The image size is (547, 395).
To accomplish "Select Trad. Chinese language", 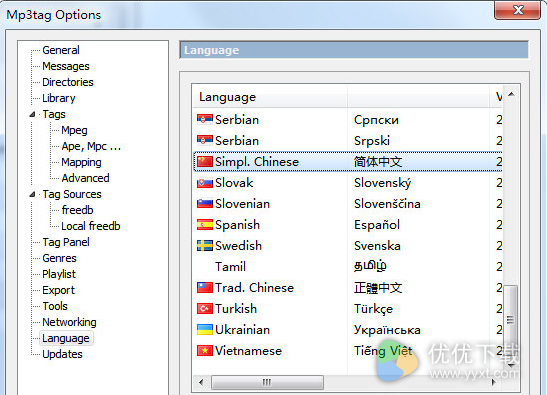I will 347,288.
